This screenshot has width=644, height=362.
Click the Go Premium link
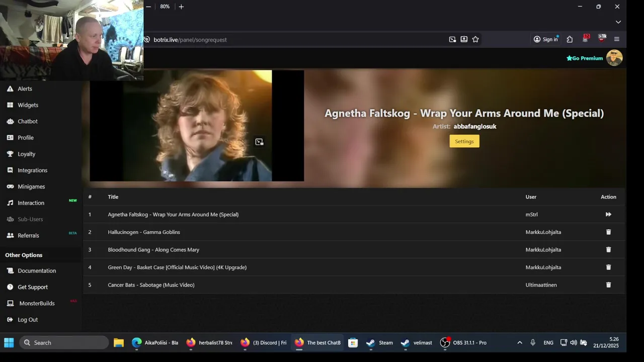point(585,58)
